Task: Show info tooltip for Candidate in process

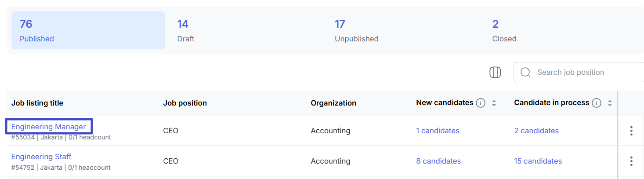Action: [596, 103]
